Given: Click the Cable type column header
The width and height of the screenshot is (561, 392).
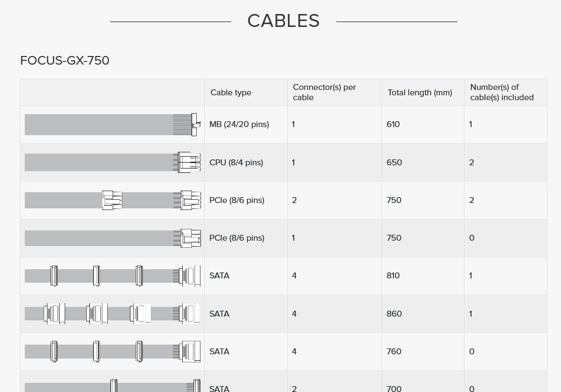Looking at the screenshot, I should (x=231, y=93).
